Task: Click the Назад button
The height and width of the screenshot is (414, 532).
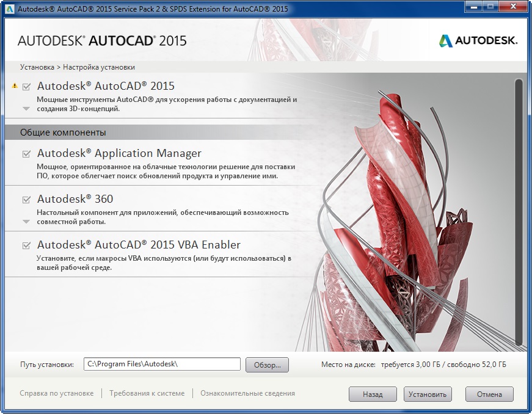Action: click(373, 394)
